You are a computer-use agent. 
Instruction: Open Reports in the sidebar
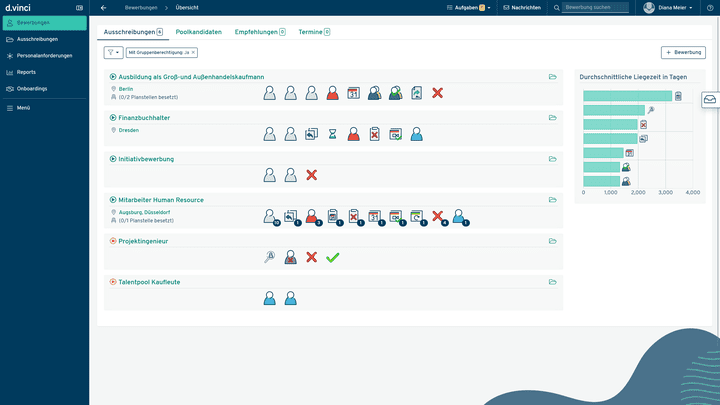(x=27, y=72)
